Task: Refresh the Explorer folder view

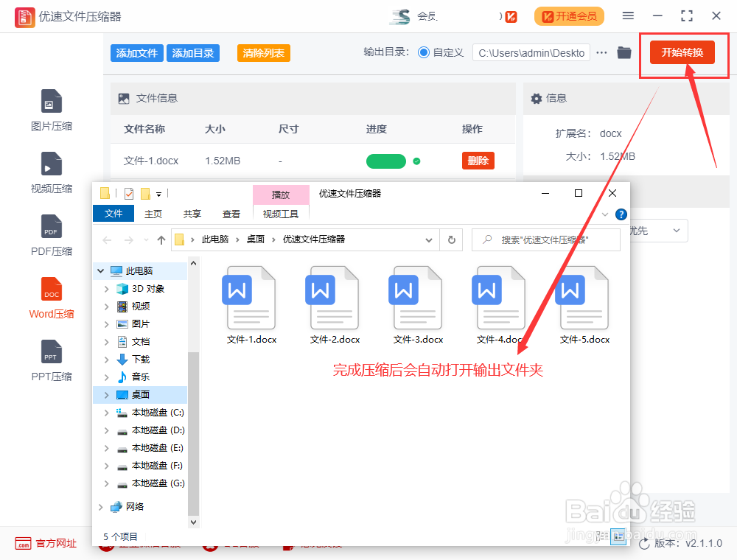Action: click(x=451, y=240)
